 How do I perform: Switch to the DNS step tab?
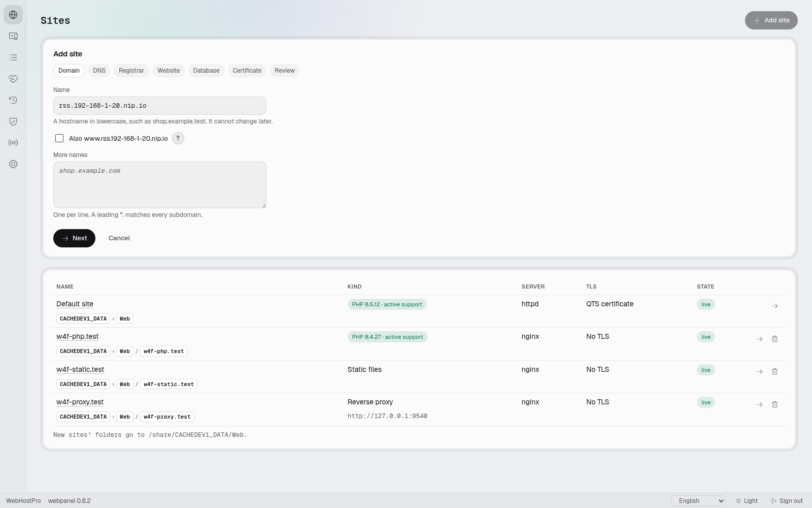(99, 71)
